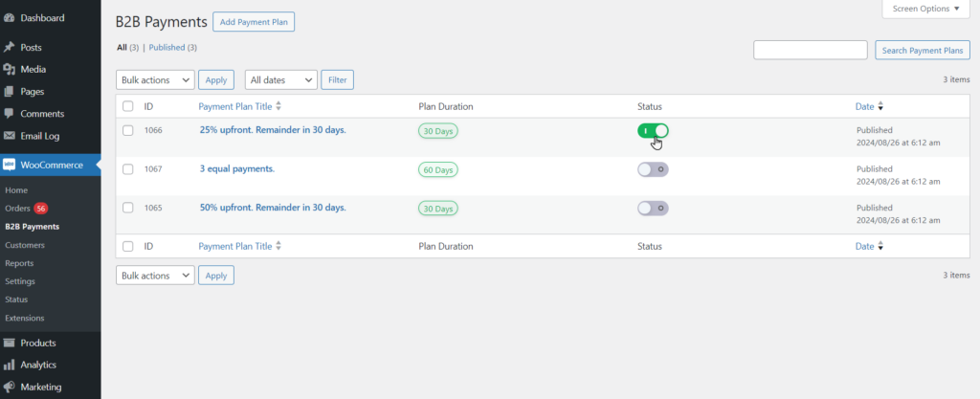Disable the 25% upfront plan status toggle

(x=653, y=130)
